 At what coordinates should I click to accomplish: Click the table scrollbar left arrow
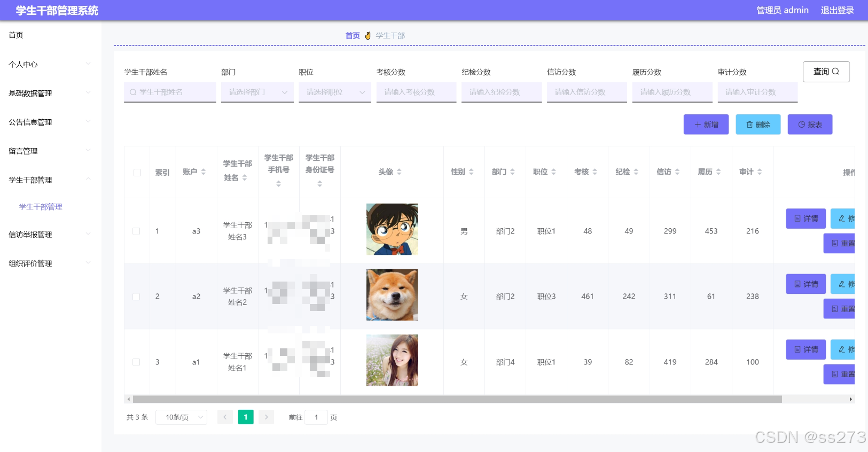pos(128,399)
